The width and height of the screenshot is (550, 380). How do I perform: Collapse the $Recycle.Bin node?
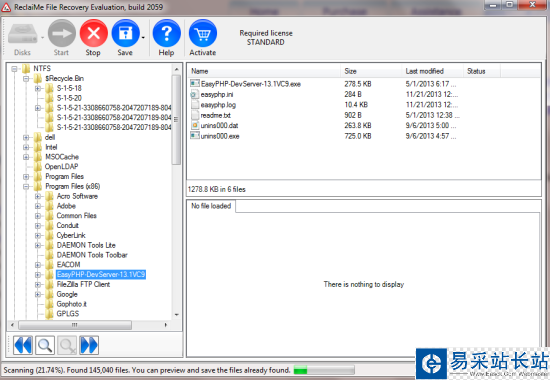[26, 79]
